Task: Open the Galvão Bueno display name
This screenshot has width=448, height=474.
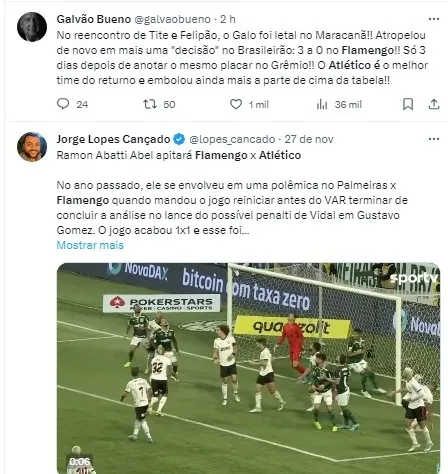Action: click(x=94, y=19)
